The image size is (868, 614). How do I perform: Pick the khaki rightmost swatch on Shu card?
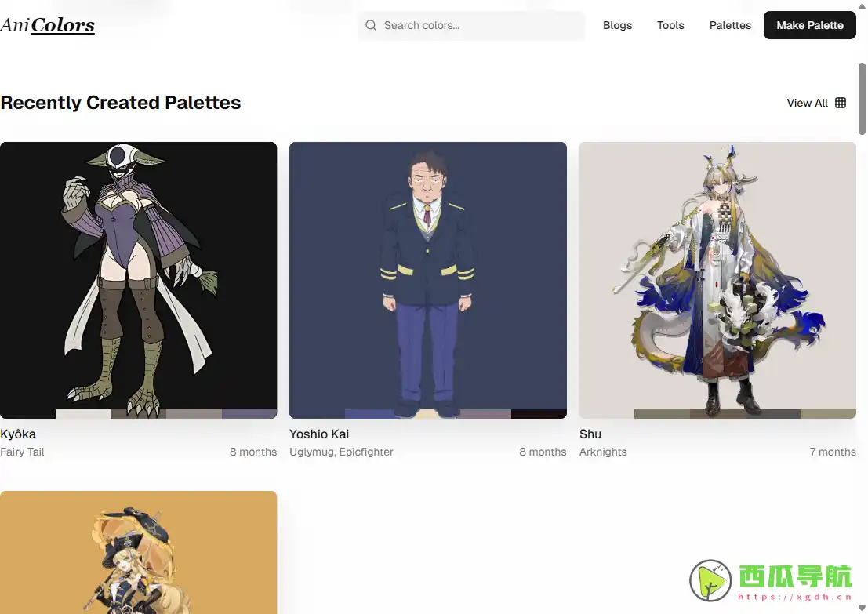[x=828, y=414]
